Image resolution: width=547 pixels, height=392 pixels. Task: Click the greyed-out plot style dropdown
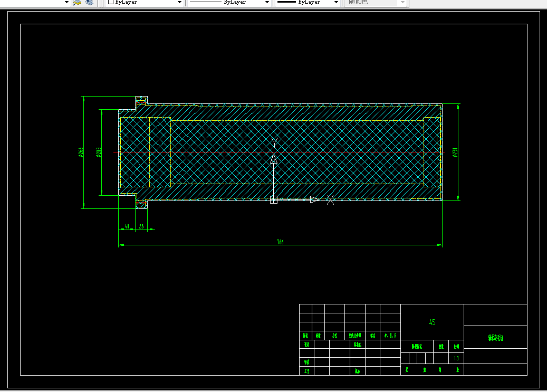tap(376, 3)
